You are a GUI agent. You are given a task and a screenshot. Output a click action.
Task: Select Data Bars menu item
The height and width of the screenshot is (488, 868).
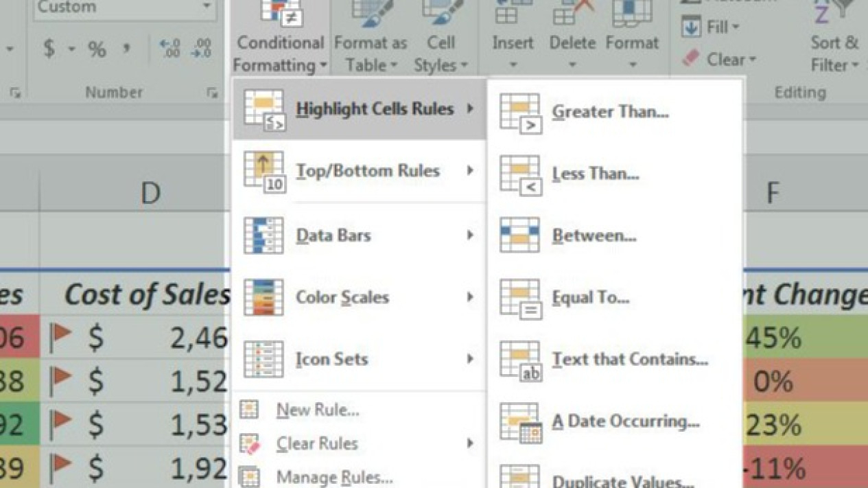360,235
